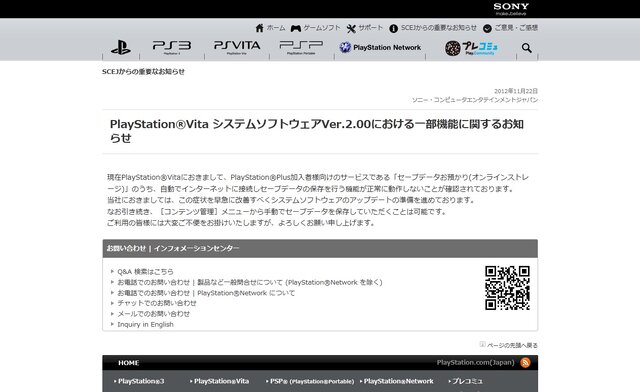
Task: Open footer PlayStation®Vita link
Action: pos(221,381)
